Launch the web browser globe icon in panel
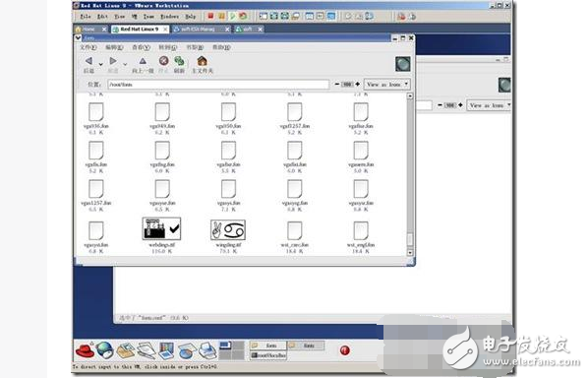Screen dimensions: 588x378 [105, 350]
